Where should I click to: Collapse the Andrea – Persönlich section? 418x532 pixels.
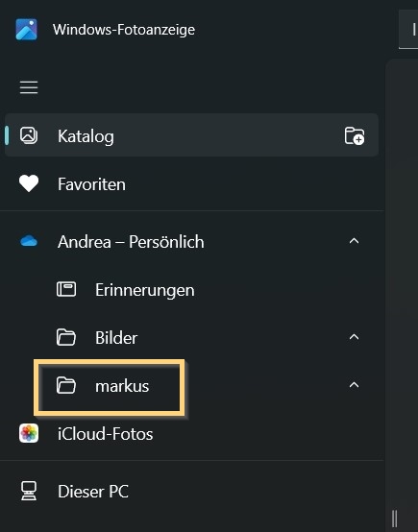[x=355, y=241]
